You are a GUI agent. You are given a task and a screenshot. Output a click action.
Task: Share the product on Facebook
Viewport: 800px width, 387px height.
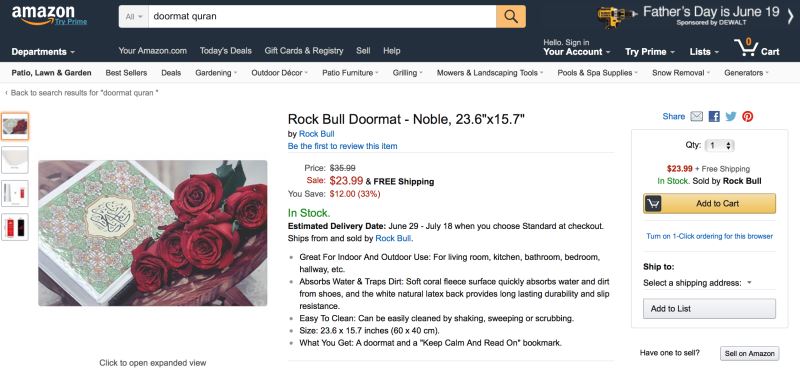coord(714,117)
